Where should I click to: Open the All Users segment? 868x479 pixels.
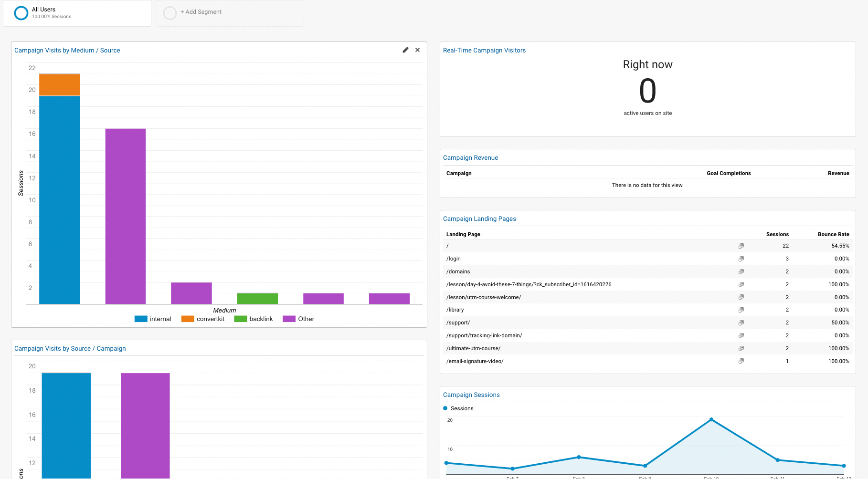click(x=77, y=13)
